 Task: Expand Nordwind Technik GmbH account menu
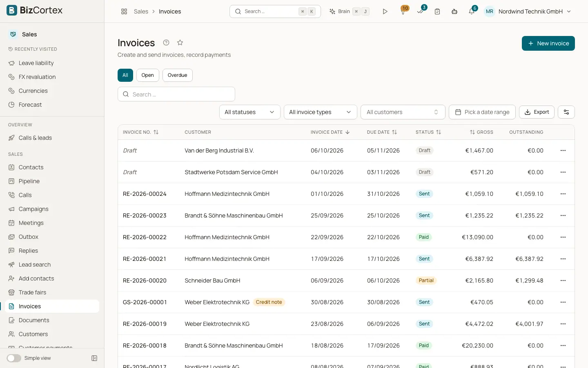point(528,11)
